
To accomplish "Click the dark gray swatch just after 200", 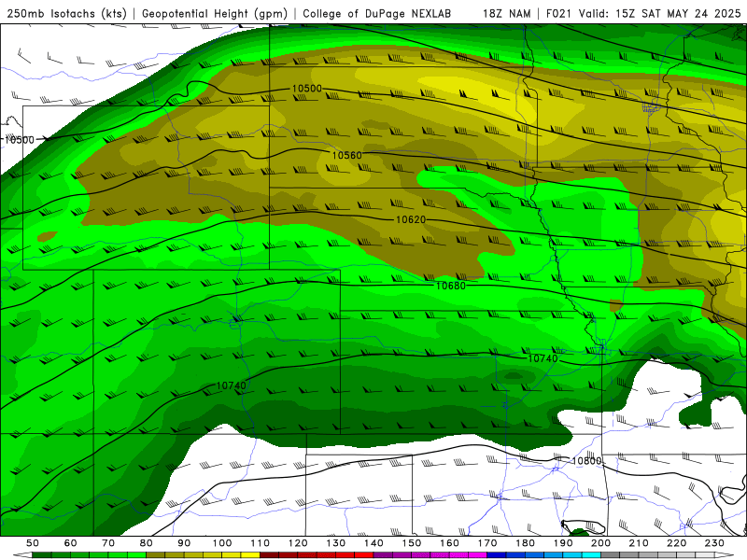I will (x=611, y=555).
